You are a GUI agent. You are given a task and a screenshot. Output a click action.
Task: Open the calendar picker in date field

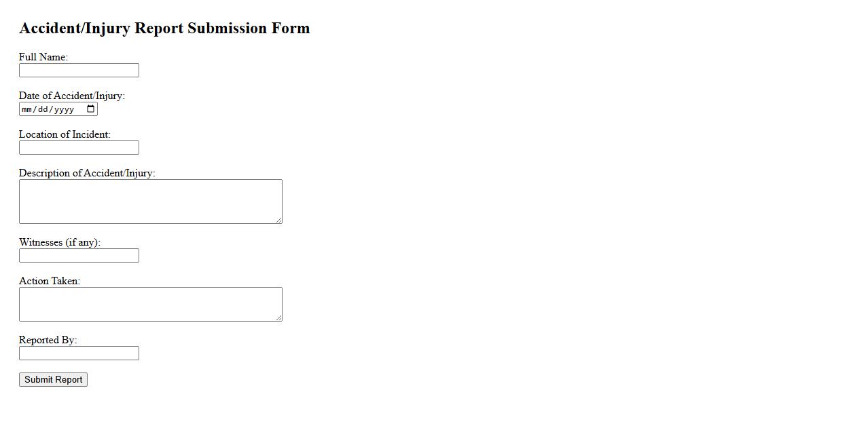point(91,109)
